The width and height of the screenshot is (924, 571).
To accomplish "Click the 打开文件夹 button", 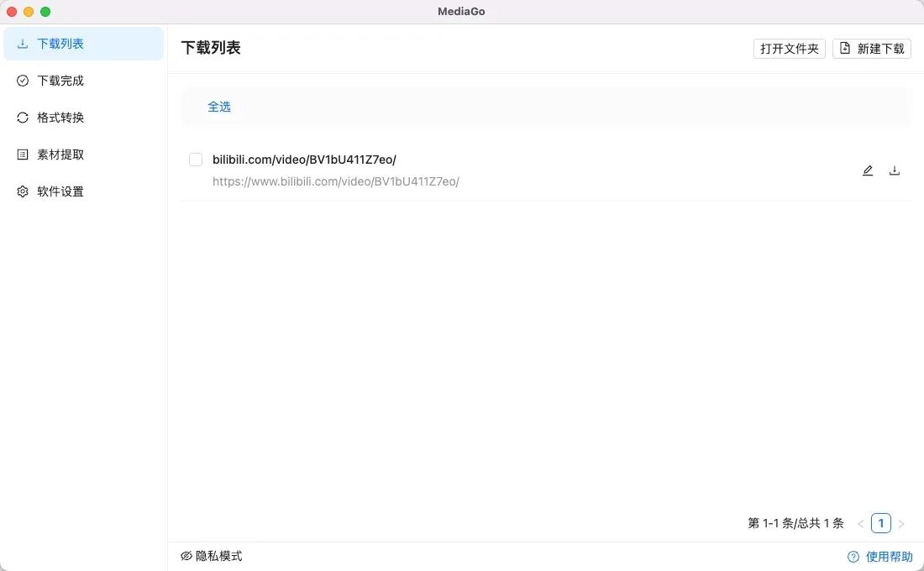I will [789, 49].
